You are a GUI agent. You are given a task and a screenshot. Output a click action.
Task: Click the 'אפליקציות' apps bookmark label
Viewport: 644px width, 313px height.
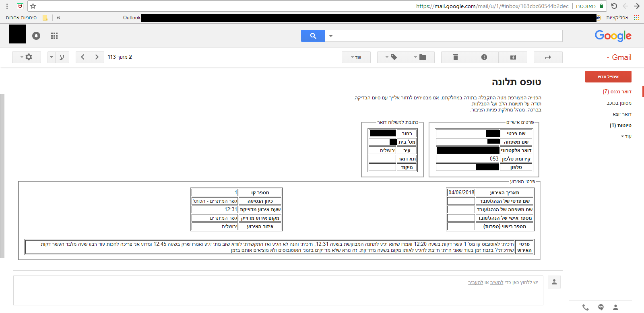click(x=617, y=18)
